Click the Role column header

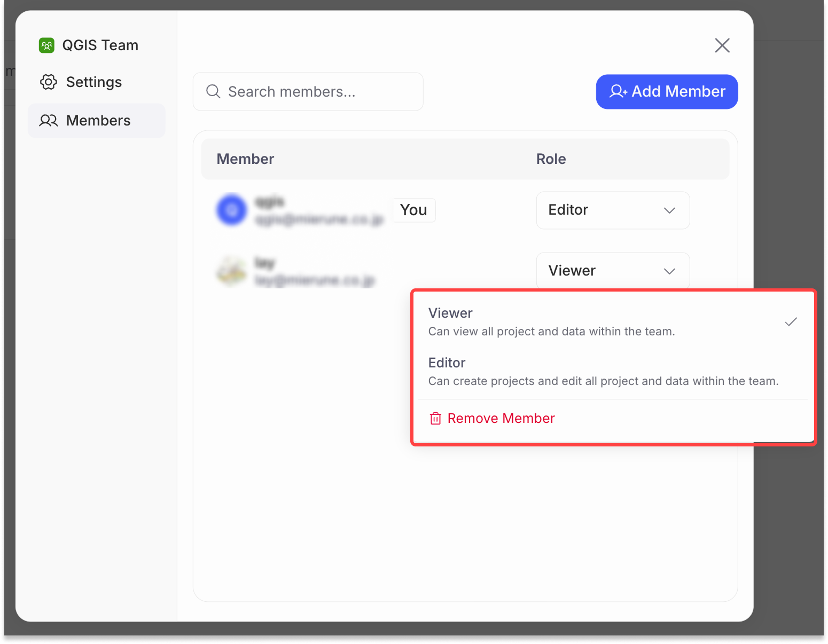(551, 159)
